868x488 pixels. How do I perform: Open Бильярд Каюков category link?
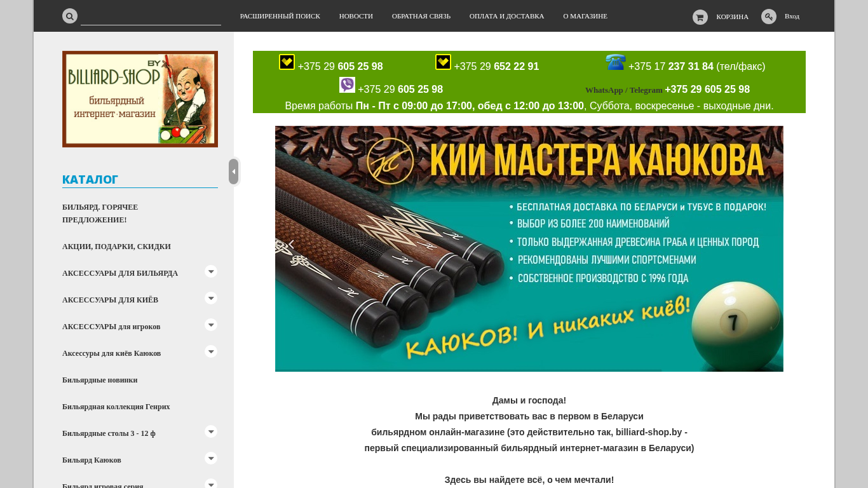(x=92, y=460)
